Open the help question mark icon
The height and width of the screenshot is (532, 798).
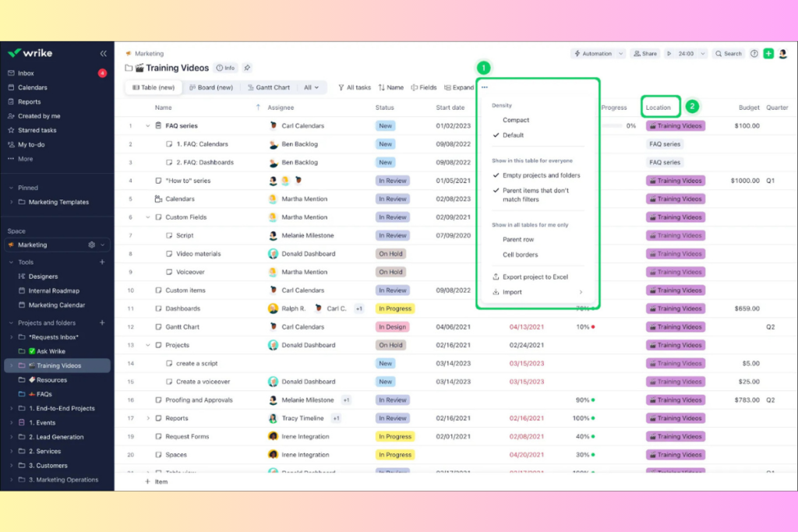(x=754, y=54)
